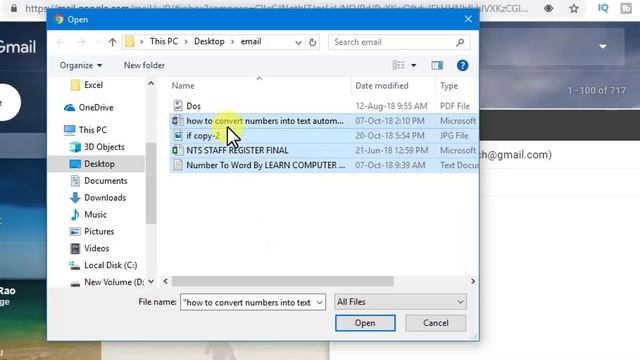Click the back navigation arrow
Screen dimensions: 640x360
click(x=61, y=42)
